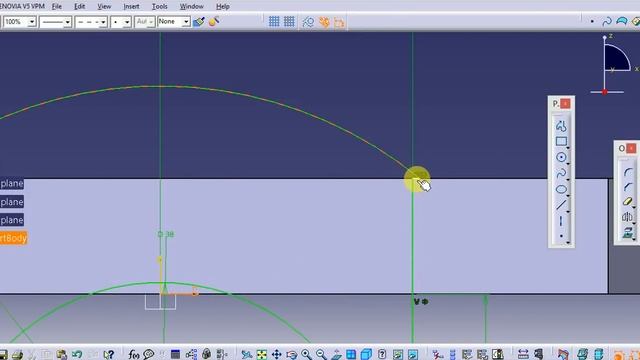Select the dimension value 0.38
The image size is (640, 360).
point(166,234)
